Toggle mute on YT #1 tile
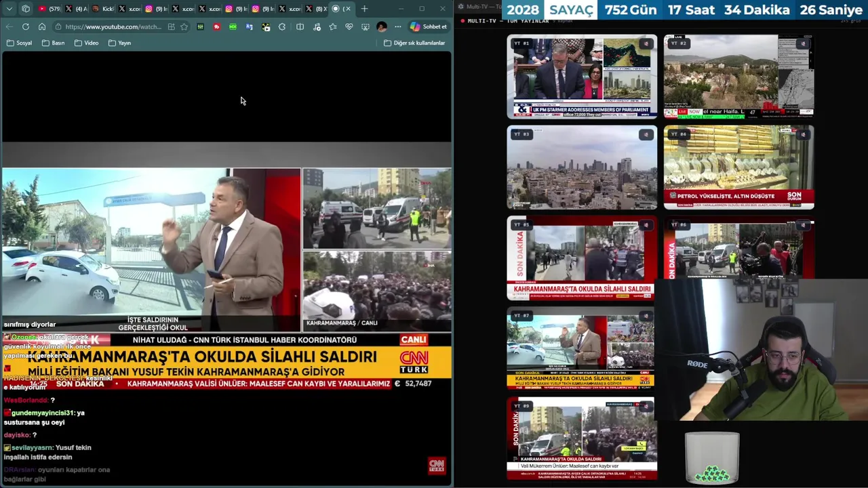 pyautogui.click(x=645, y=44)
